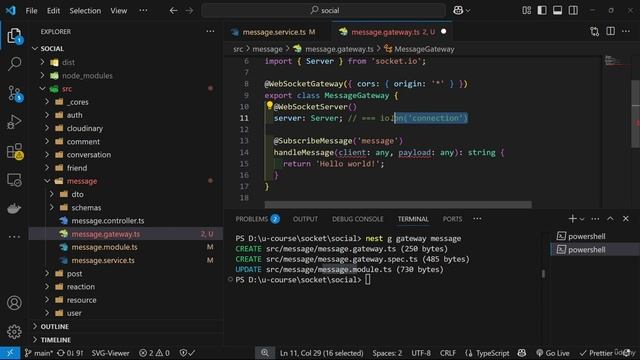640x360 pixels.
Task: Open the new terminal launch profile dropdown
Action: 582,219
